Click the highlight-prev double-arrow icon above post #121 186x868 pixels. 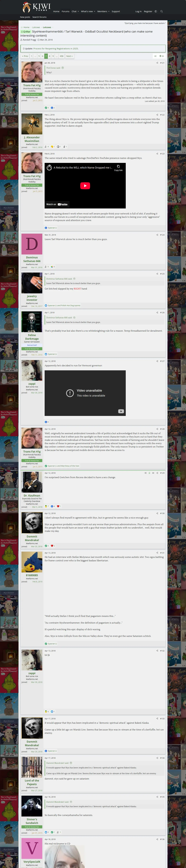155,56
